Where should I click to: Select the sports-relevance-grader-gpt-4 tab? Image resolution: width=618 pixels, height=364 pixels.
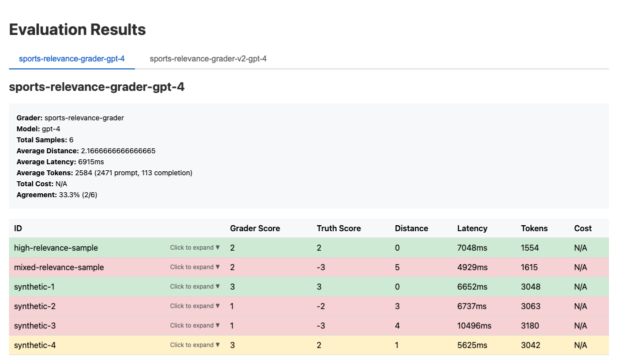coord(71,59)
